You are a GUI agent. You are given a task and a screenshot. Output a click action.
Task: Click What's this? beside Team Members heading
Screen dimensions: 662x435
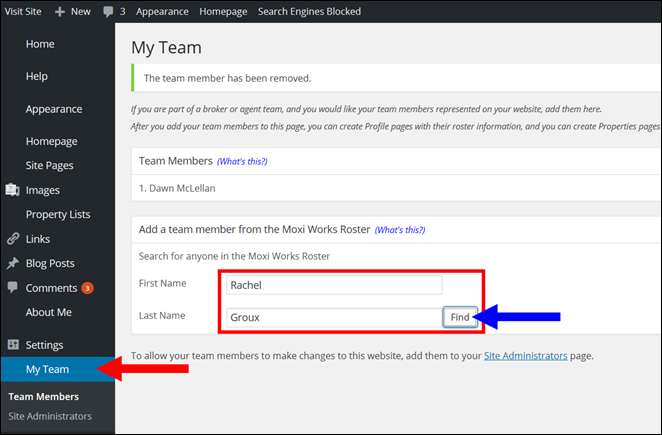(242, 161)
